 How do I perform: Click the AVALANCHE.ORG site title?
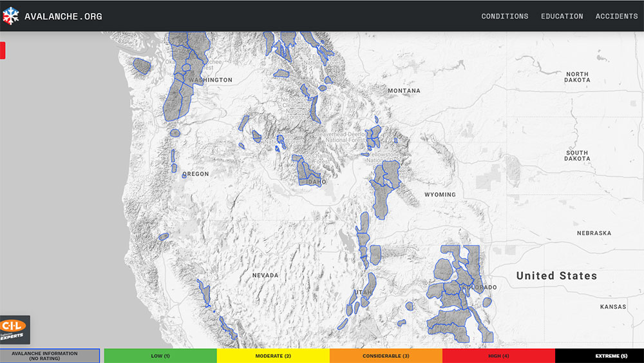[x=63, y=16]
